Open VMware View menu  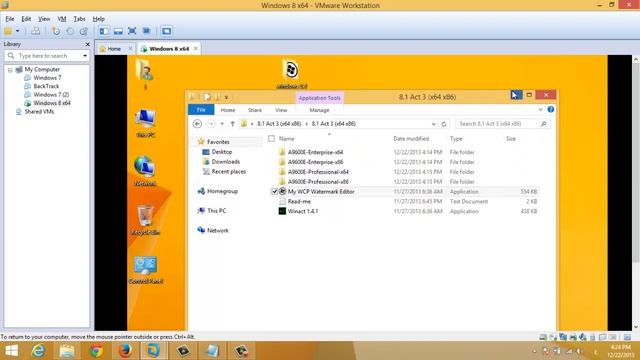pyautogui.click(x=44, y=19)
